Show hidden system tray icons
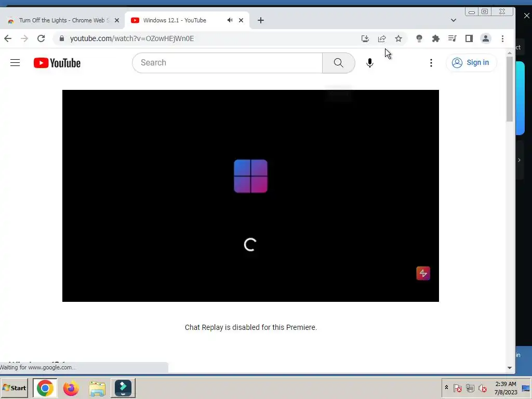The width and height of the screenshot is (532, 399). click(x=446, y=388)
